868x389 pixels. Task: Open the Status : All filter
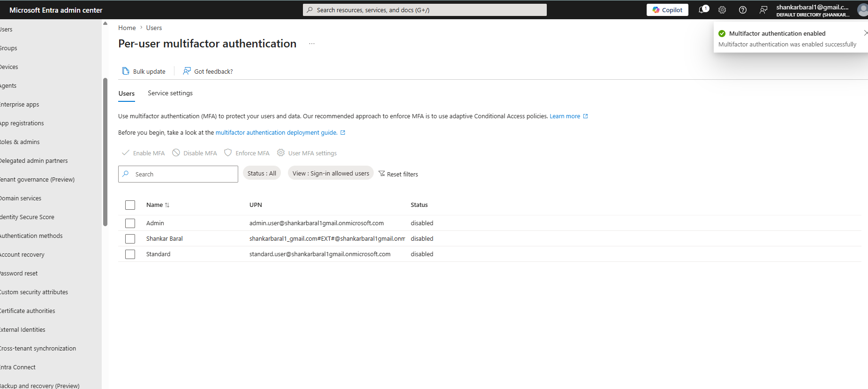[262, 173]
